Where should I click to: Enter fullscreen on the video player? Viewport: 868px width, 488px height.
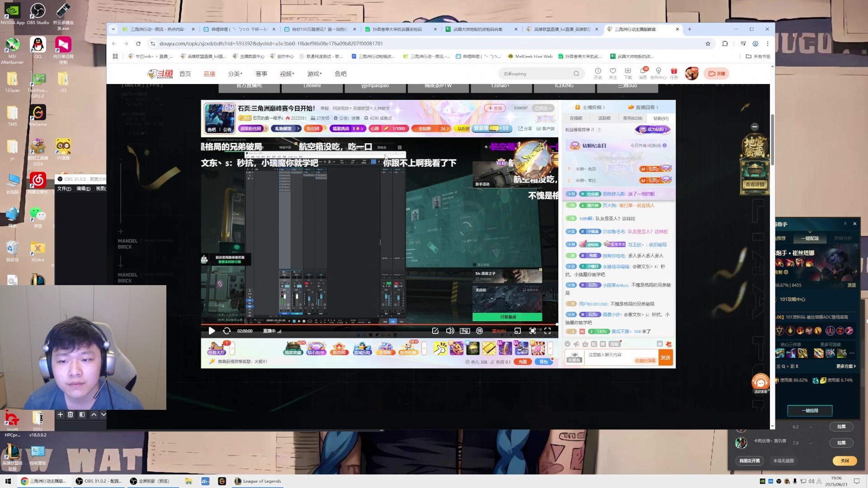tap(547, 331)
